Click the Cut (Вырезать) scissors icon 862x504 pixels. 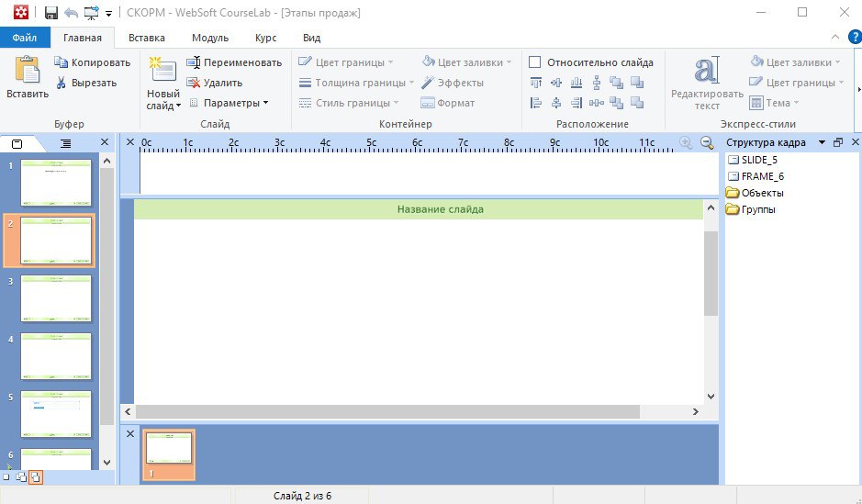[x=61, y=83]
